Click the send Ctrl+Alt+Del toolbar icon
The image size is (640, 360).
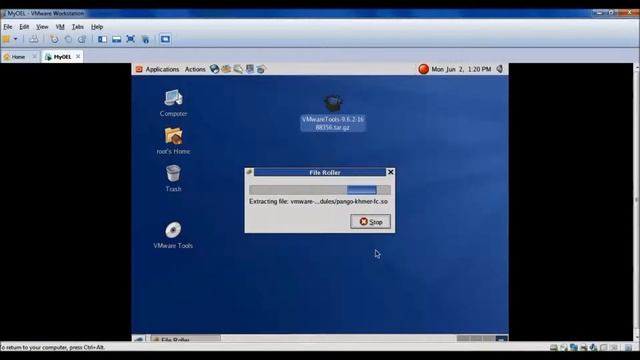[34, 39]
